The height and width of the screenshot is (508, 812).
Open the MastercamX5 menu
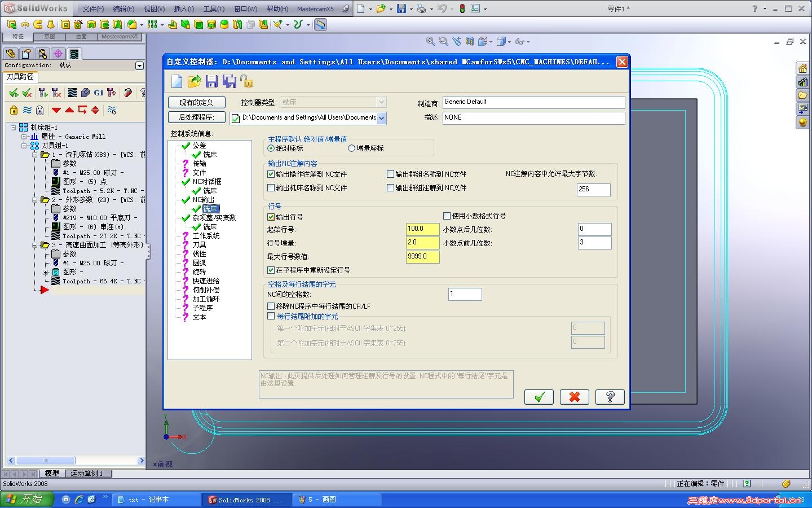(315, 9)
